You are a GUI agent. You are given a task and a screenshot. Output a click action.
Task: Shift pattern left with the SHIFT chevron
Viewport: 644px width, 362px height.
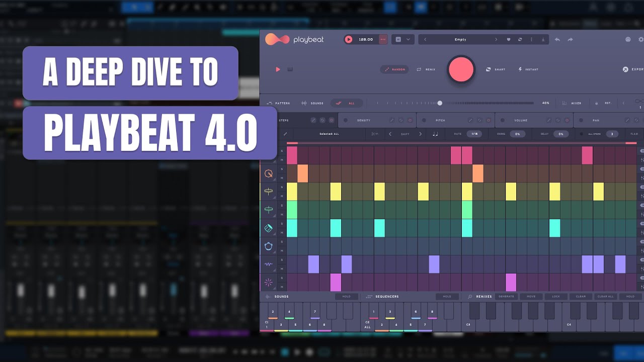(x=390, y=134)
